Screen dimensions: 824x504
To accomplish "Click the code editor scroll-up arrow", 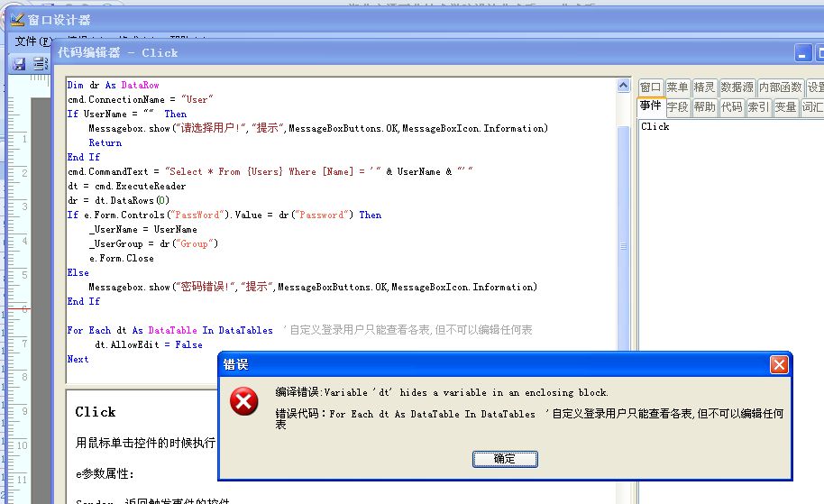I will (x=623, y=87).
